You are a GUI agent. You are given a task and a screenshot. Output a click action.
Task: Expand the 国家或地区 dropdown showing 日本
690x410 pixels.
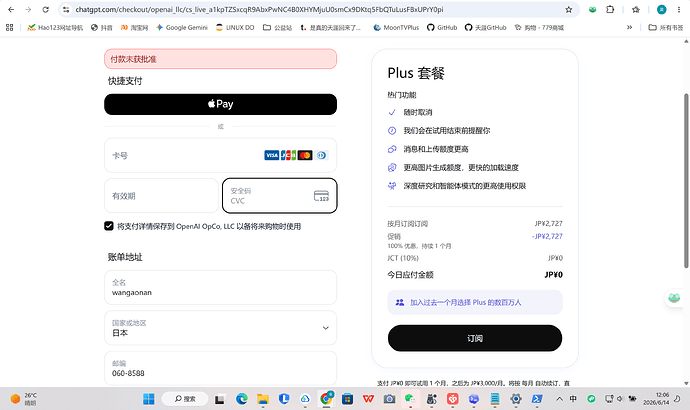[220, 328]
